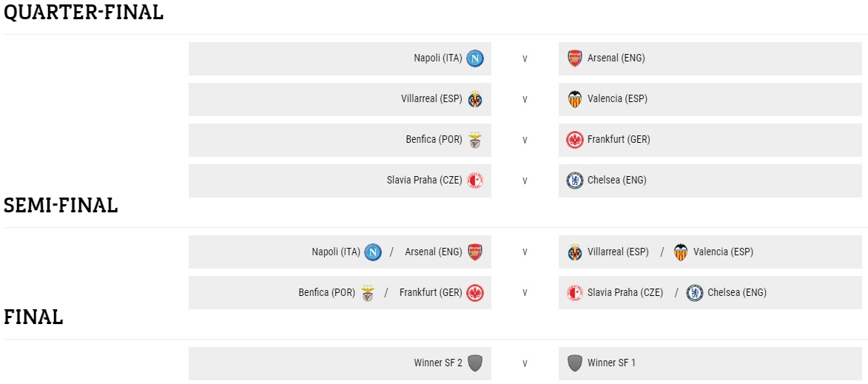Screen dimensions: 868x384
Task: Click the Winner SF 2 placeholder shield
Action: [x=475, y=363]
